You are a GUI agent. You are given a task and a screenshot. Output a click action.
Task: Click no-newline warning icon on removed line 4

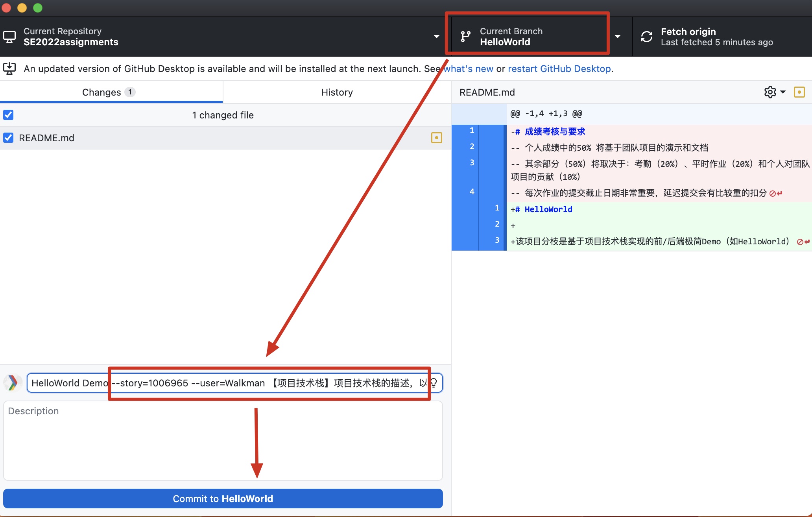[x=776, y=193]
